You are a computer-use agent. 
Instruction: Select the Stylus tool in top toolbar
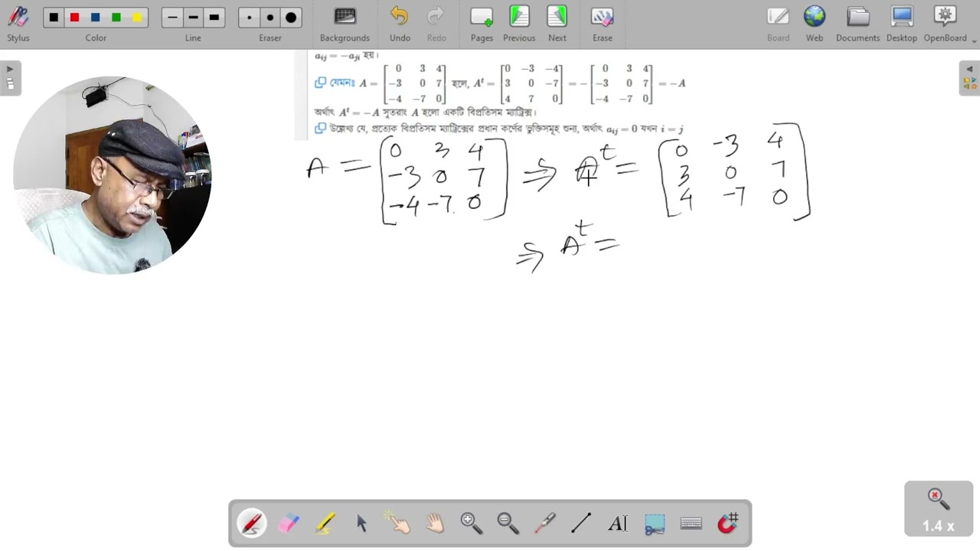[18, 24]
